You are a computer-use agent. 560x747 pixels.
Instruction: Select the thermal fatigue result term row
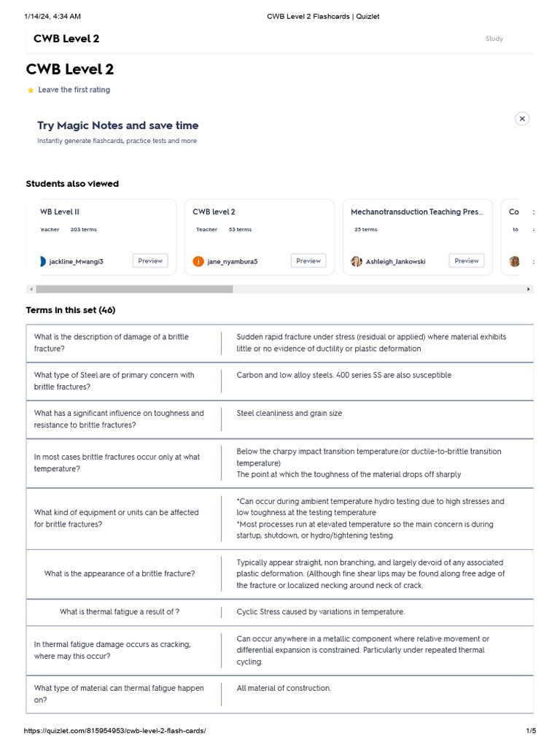pyautogui.click(x=279, y=612)
